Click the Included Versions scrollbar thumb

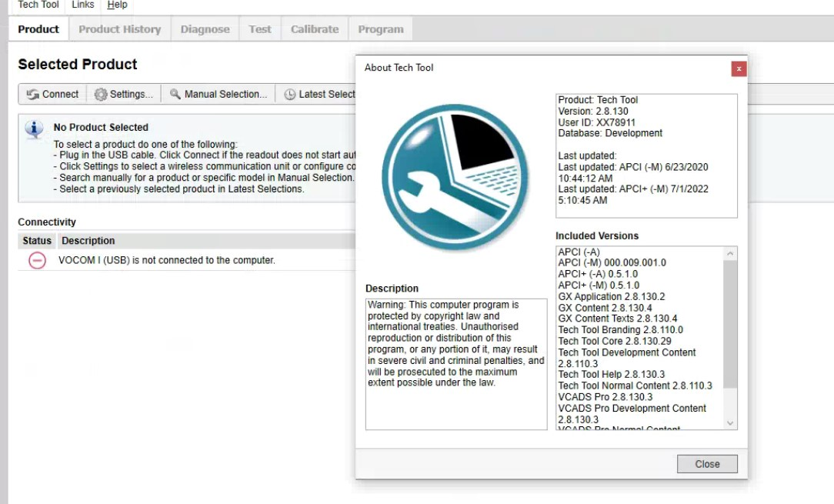pyautogui.click(x=731, y=324)
